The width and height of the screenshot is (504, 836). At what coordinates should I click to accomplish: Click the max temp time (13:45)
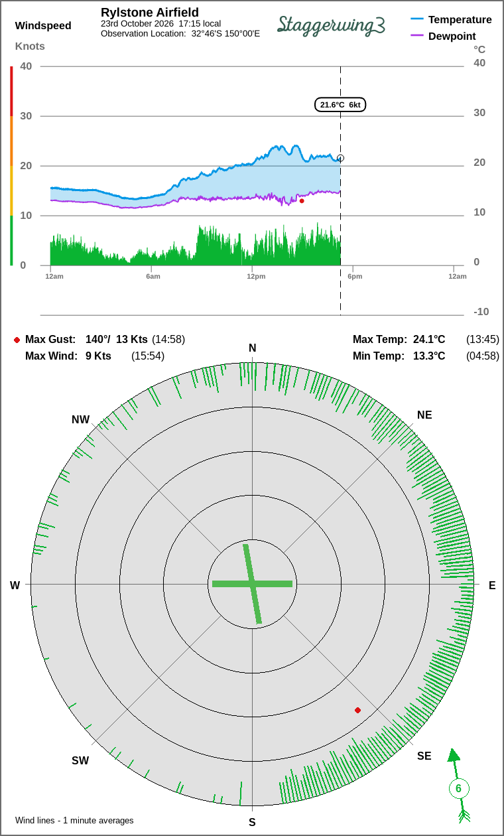tap(483, 339)
